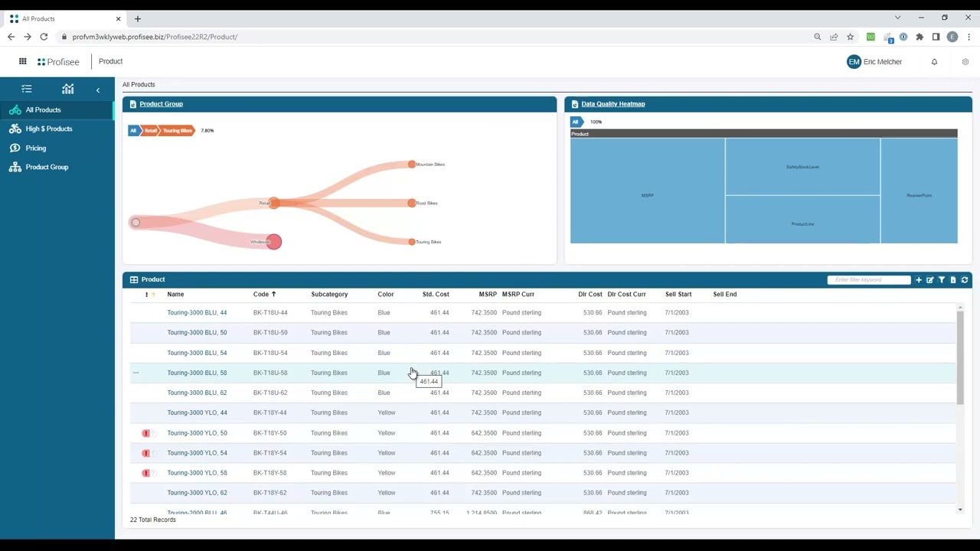Click the validation error icon on Touring-3000 YLO, 54

pyautogui.click(x=145, y=453)
